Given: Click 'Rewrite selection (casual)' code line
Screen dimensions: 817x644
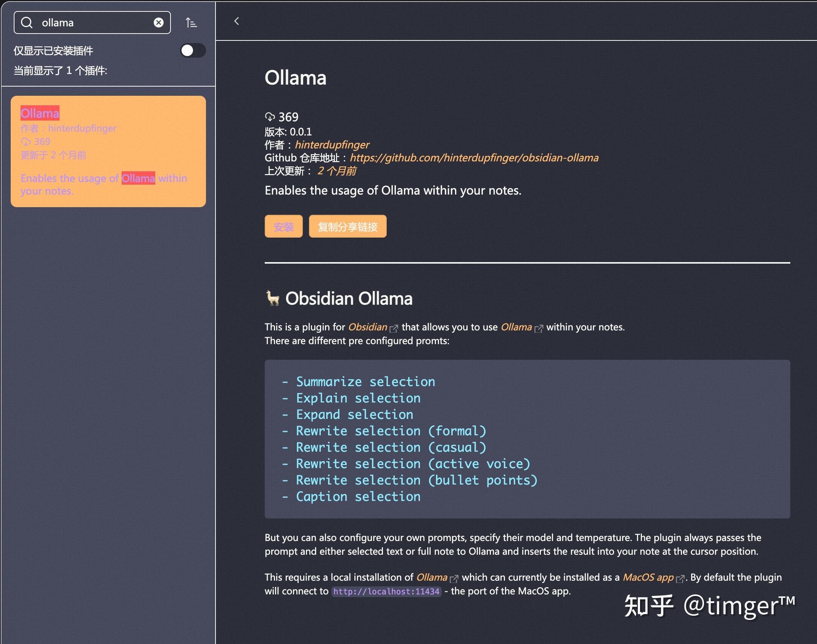Looking at the screenshot, I should pos(391,448).
